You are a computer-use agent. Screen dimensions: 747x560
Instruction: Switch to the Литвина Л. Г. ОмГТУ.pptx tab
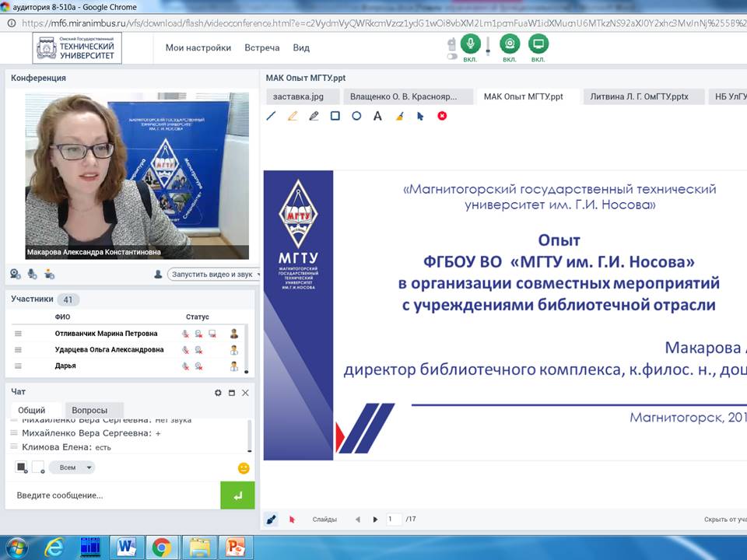click(644, 96)
